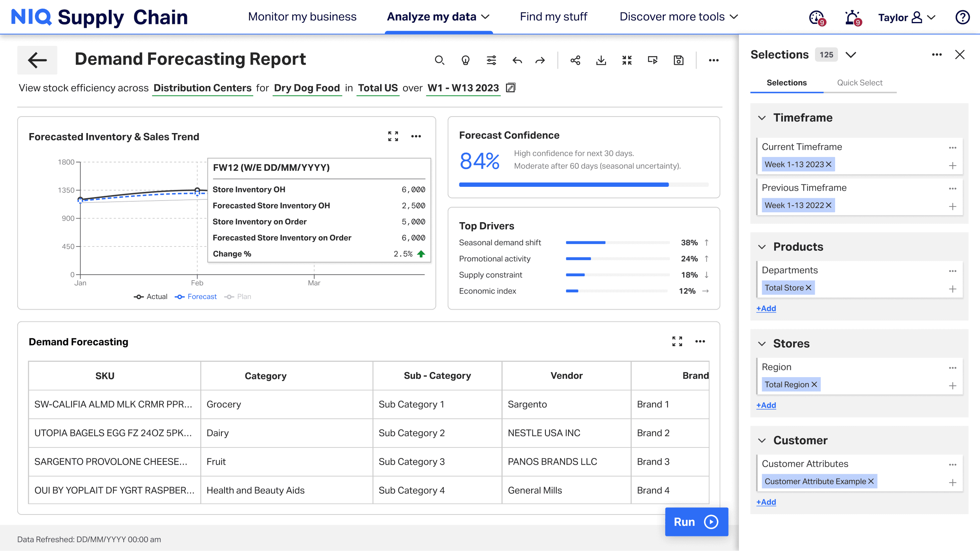980x551 pixels.
Task: Expand the Selections count dropdown chevron
Action: 851,55
